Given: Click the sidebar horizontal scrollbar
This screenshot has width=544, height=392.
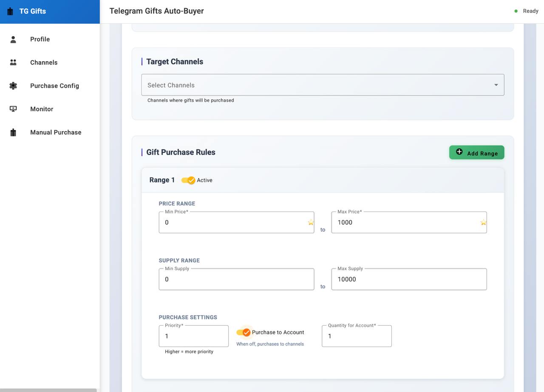Looking at the screenshot, I should pyautogui.click(x=48, y=390).
